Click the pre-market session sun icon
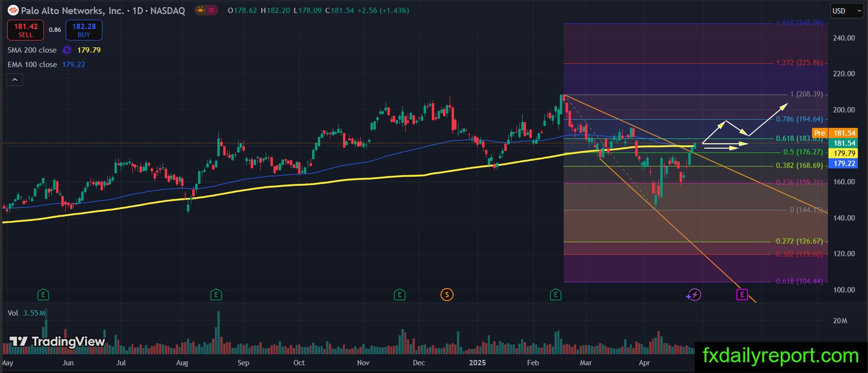Viewport: 868px width, 373px height. (x=200, y=10)
